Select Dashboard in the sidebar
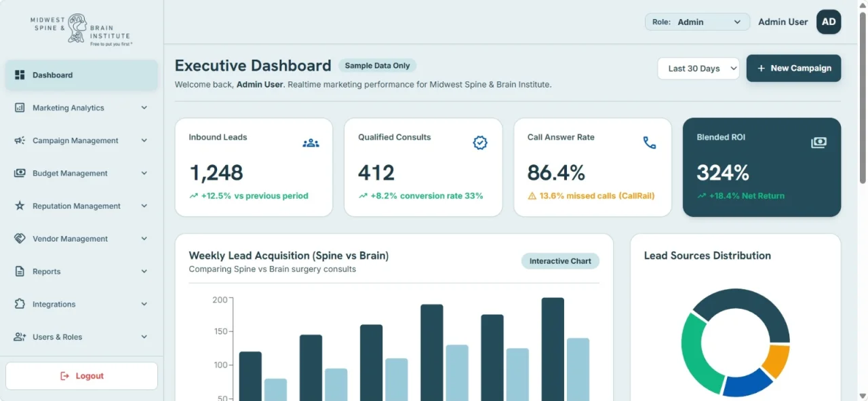 point(81,75)
